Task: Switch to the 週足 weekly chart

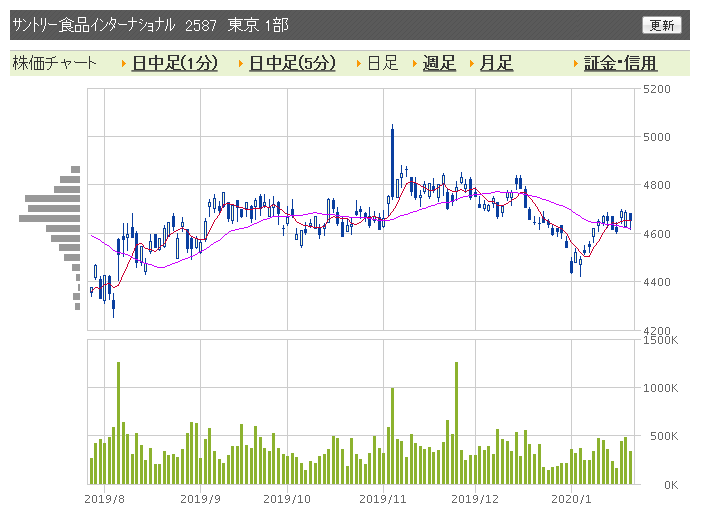Action: (x=439, y=63)
